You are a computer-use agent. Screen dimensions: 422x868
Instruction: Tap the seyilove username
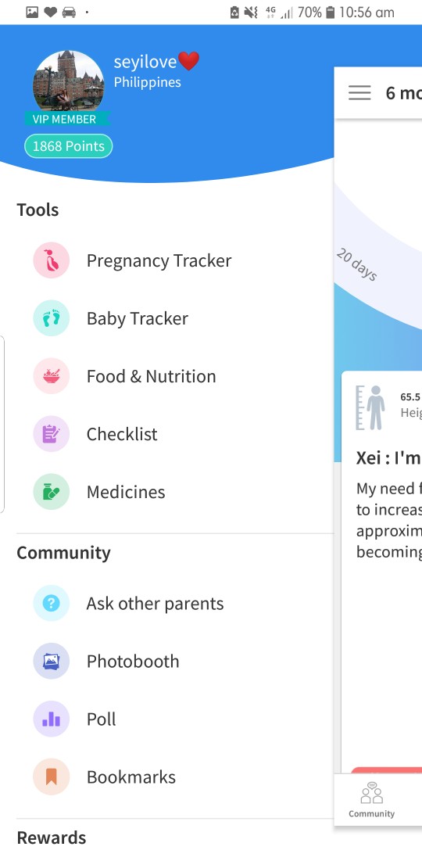(145, 62)
